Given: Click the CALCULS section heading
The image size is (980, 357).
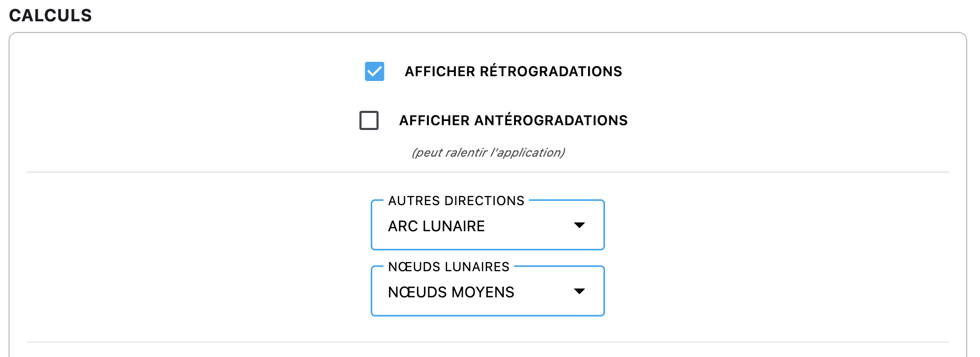Looking at the screenshot, I should tap(51, 15).
